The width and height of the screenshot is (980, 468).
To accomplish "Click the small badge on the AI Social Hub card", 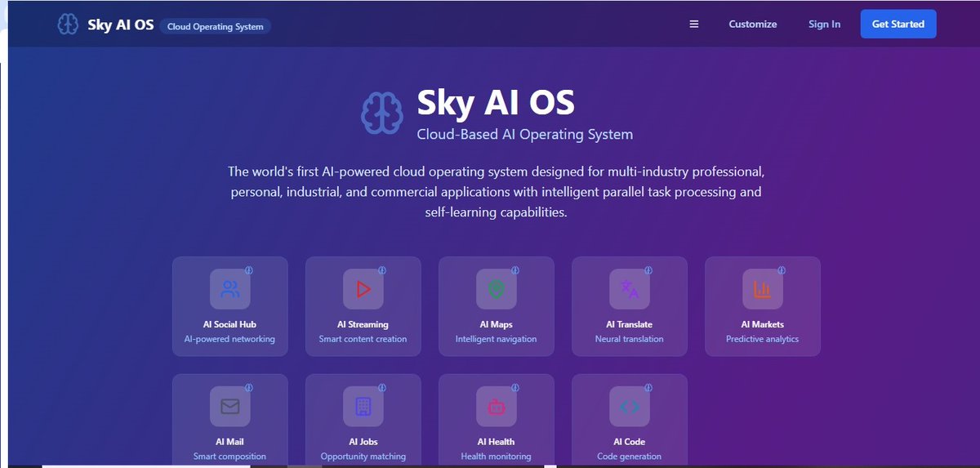I will tap(249, 270).
